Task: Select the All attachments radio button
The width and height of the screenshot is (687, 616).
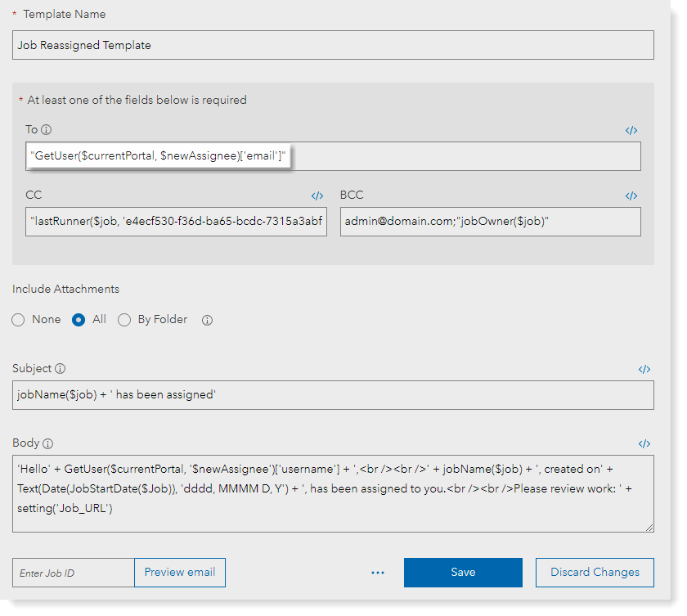Action: coord(79,321)
